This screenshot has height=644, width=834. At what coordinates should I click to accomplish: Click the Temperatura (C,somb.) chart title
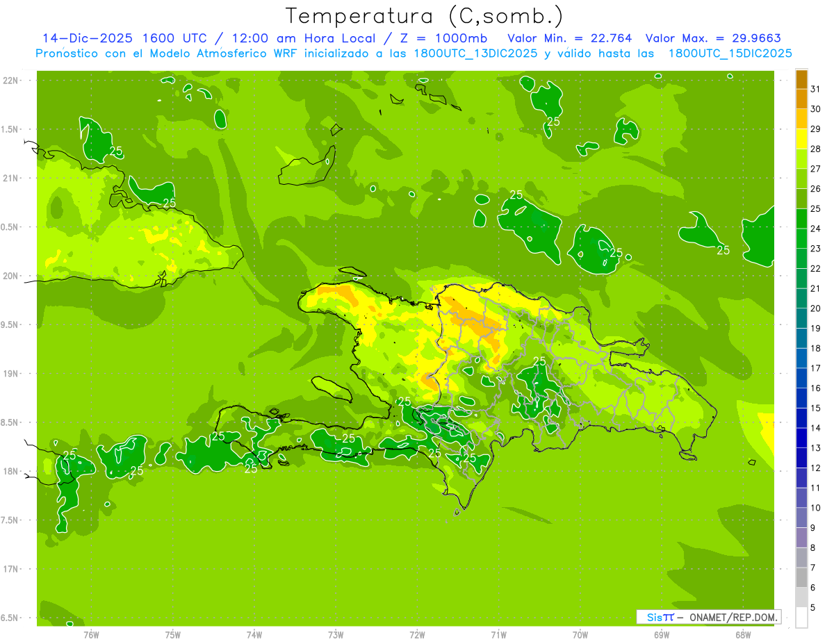tap(425, 16)
